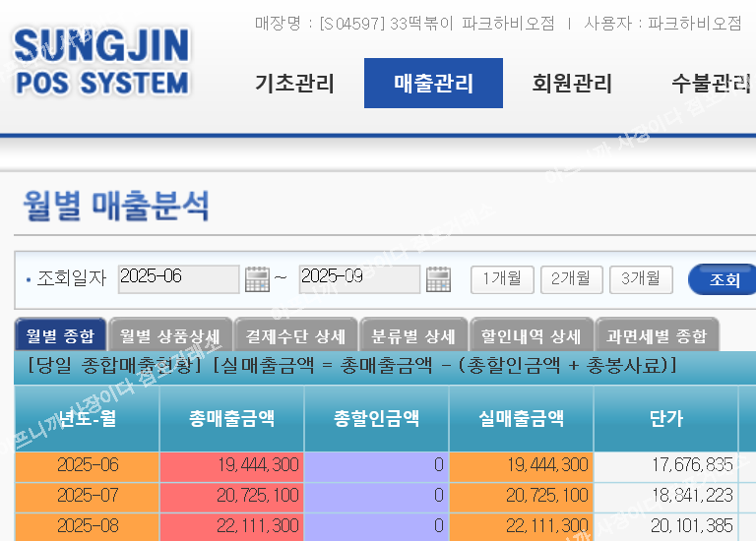Set the period with the 2개월 button

[571, 279]
